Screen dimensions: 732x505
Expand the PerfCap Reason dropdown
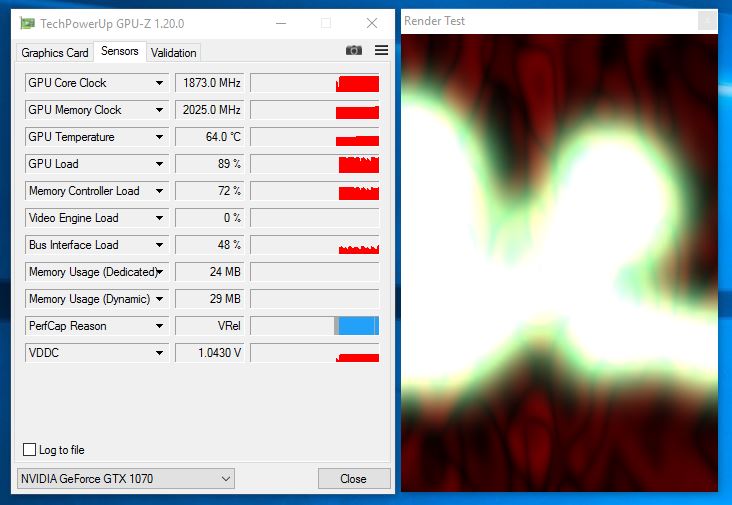point(159,326)
